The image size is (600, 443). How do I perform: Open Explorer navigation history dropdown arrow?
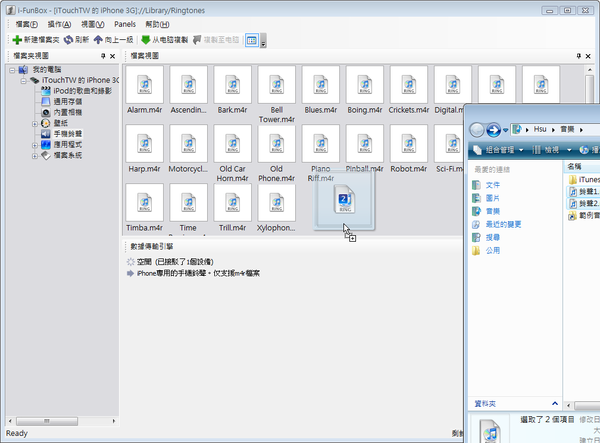[505, 130]
